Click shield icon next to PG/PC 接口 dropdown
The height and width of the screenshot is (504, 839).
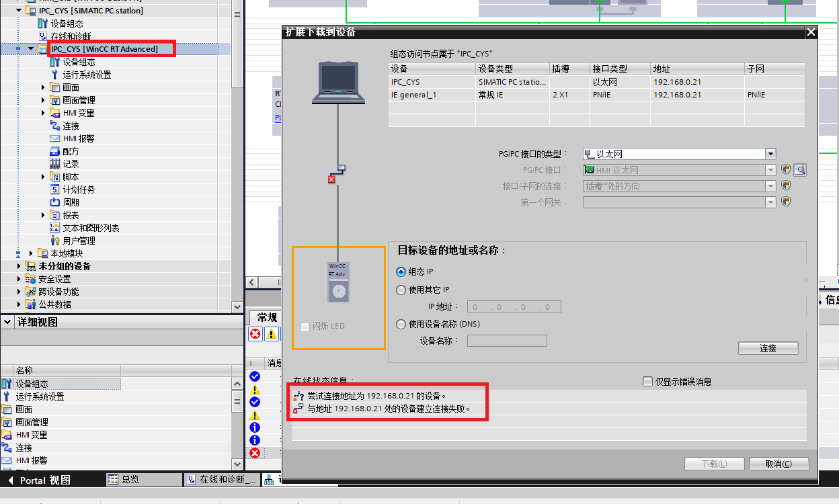pyautogui.click(x=785, y=170)
